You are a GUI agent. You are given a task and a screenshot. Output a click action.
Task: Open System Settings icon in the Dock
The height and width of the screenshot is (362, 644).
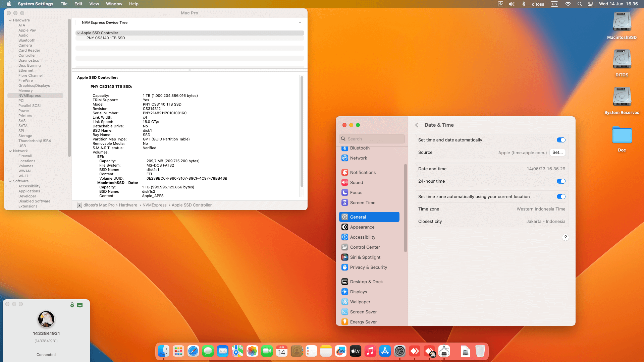point(400,351)
